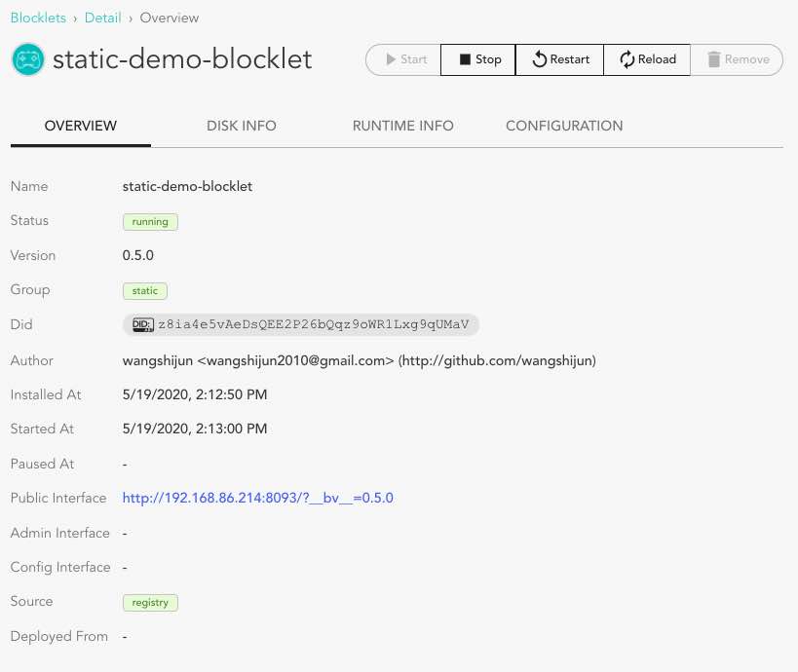Click the grayed-out Start button
Image resolution: width=798 pixels, height=672 pixels.
tap(403, 59)
